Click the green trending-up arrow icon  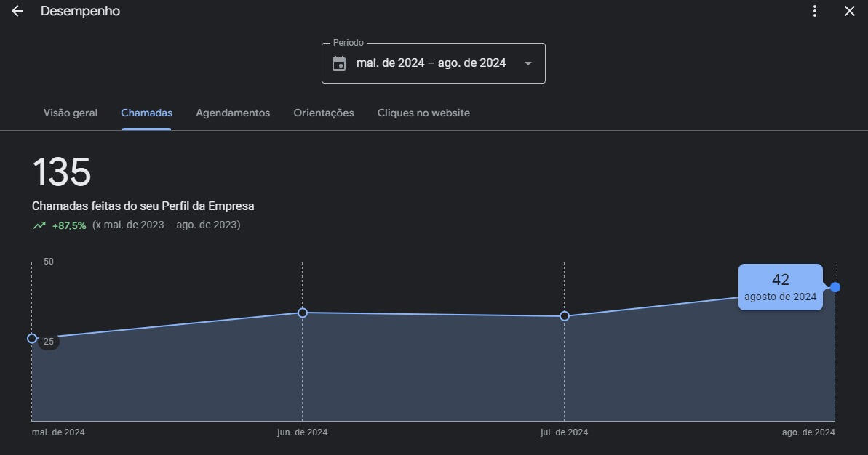pyautogui.click(x=39, y=225)
